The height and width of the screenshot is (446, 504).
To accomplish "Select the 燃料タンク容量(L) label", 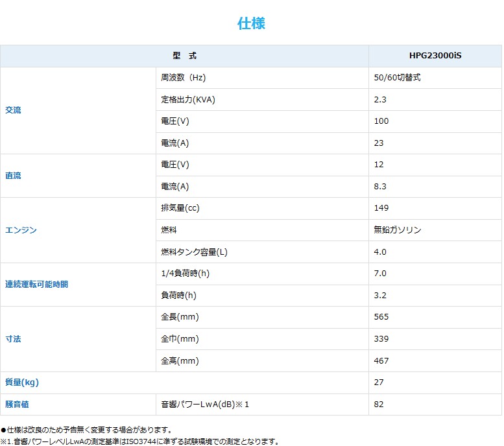I will pyautogui.click(x=194, y=252).
